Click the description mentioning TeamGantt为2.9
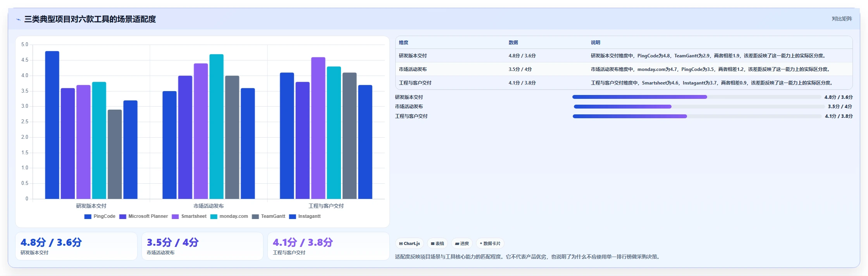Viewport: 868px width, 276px height. coord(709,56)
